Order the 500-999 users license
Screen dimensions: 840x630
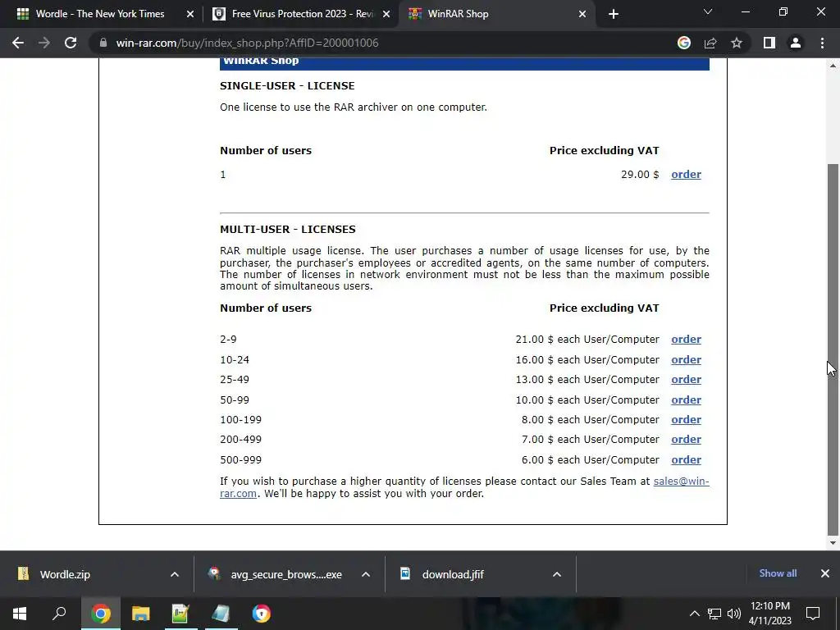coord(686,459)
